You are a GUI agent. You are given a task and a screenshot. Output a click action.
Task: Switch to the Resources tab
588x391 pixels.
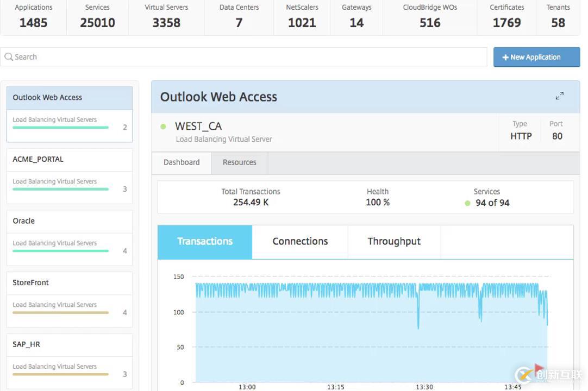[240, 162]
